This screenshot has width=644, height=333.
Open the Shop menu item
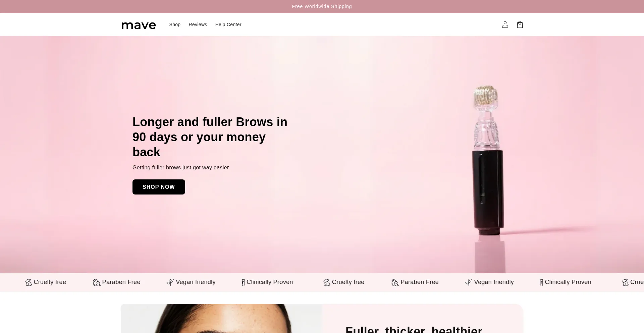(175, 24)
